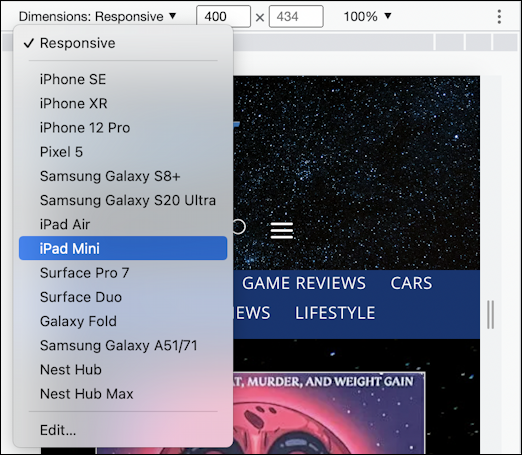Choose Nest Hub device

click(123, 370)
